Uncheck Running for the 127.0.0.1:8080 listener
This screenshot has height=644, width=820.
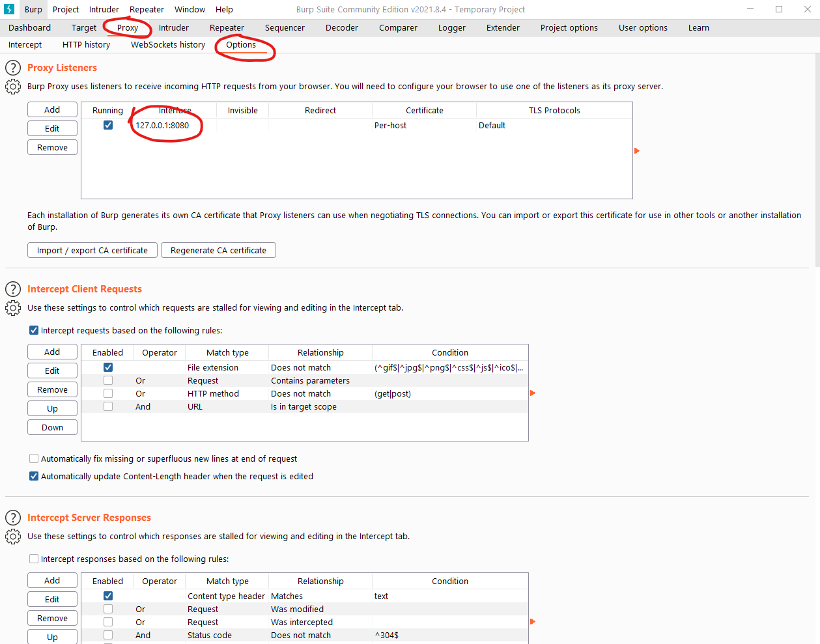tap(108, 125)
